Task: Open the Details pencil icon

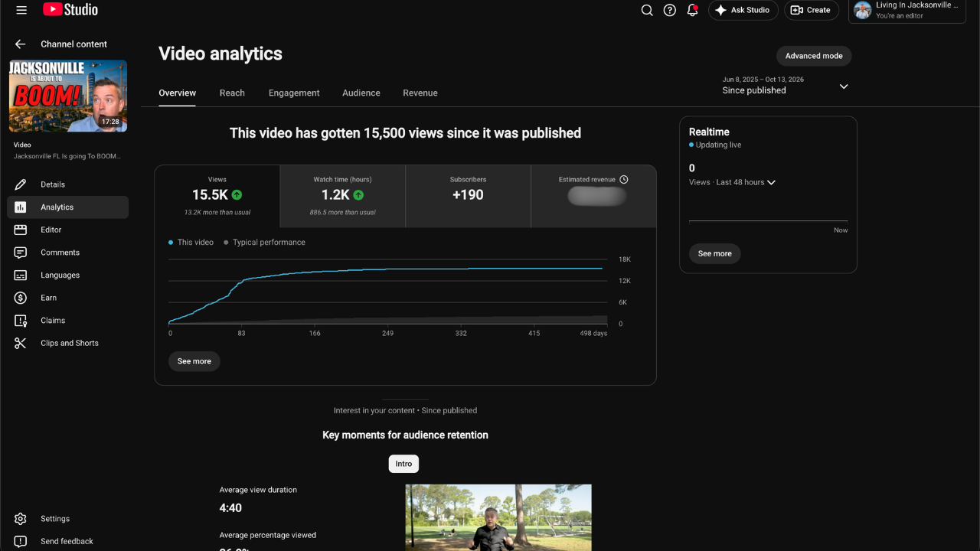Action: click(21, 184)
